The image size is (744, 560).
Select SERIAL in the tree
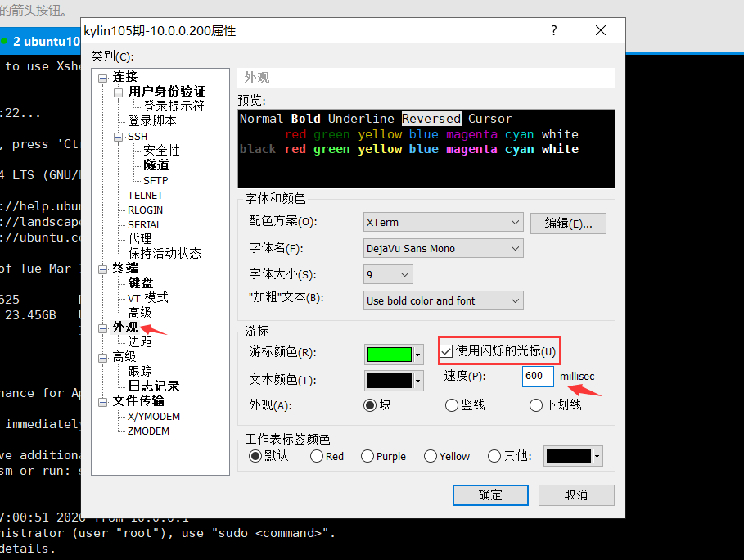pyautogui.click(x=145, y=225)
